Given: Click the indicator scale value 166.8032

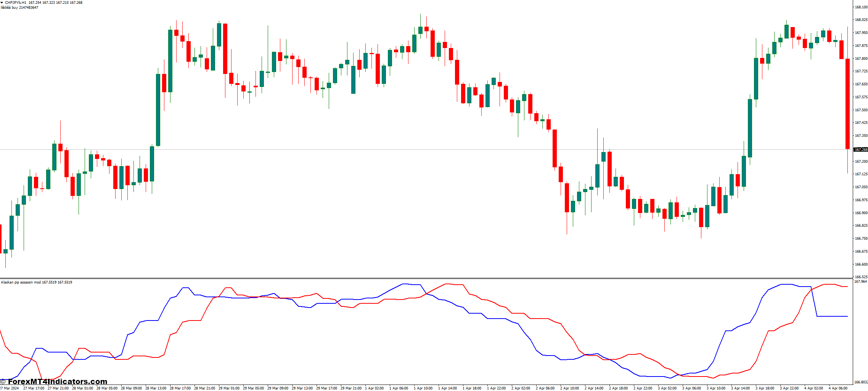Looking at the screenshot, I should (861, 382).
